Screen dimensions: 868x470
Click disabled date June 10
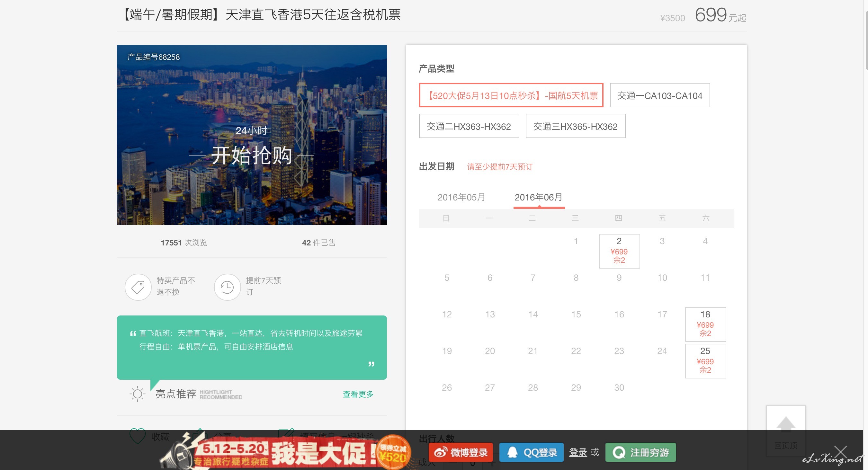tap(662, 278)
